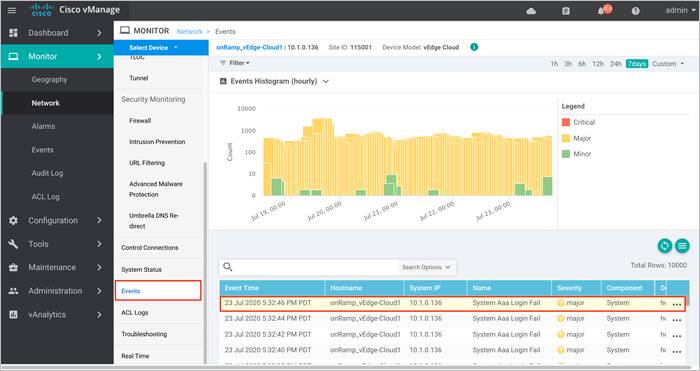Expand the Dashboard menu chevron
This screenshot has width=700, height=371.
99,33
